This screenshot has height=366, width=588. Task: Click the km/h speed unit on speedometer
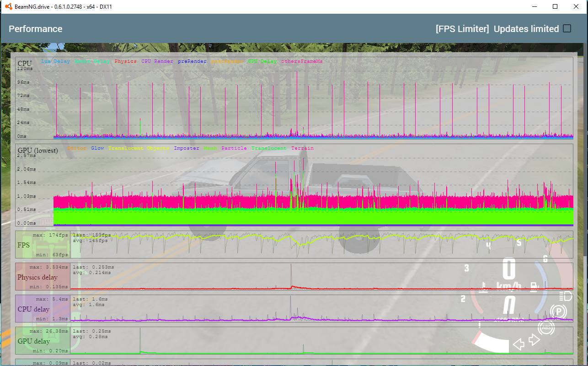pos(509,286)
